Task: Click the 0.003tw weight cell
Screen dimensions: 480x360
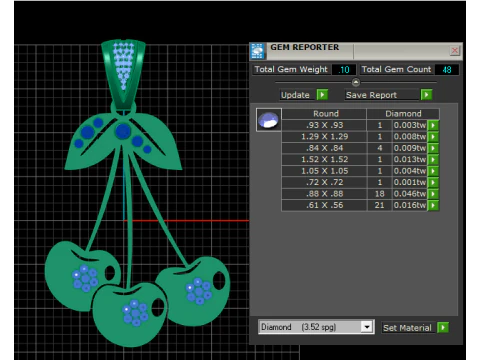Action: tap(410, 125)
